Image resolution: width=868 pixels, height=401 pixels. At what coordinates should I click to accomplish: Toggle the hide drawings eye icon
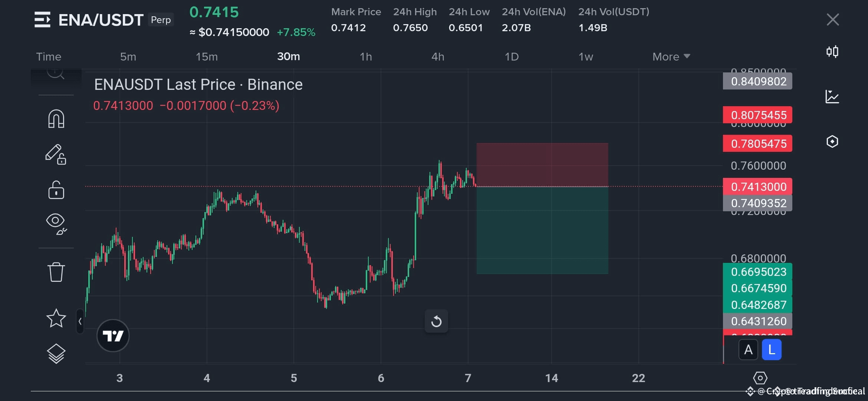coord(56,224)
